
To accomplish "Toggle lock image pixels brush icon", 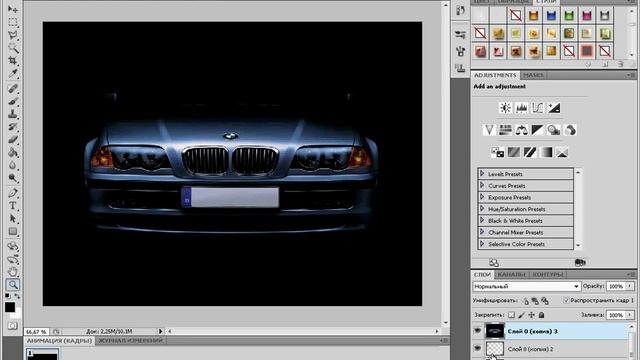I will pyautogui.click(x=522, y=315).
